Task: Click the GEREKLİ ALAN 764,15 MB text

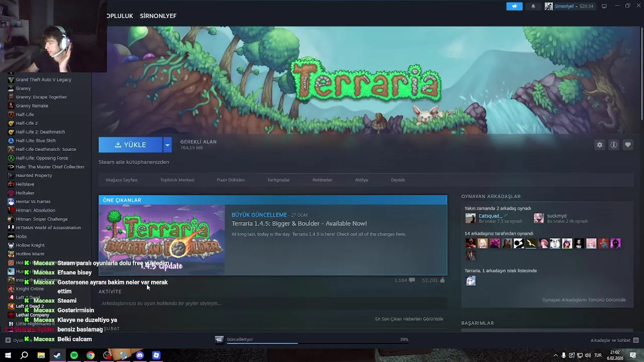Action: tap(198, 145)
